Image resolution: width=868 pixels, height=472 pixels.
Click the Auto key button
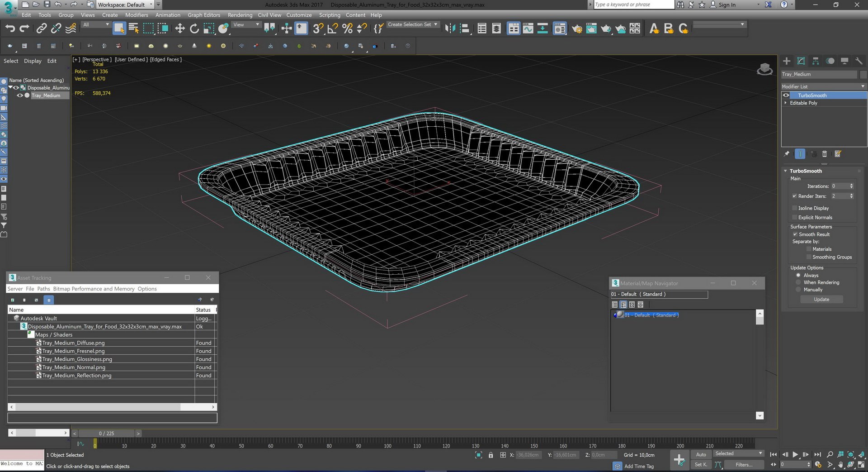701,454
